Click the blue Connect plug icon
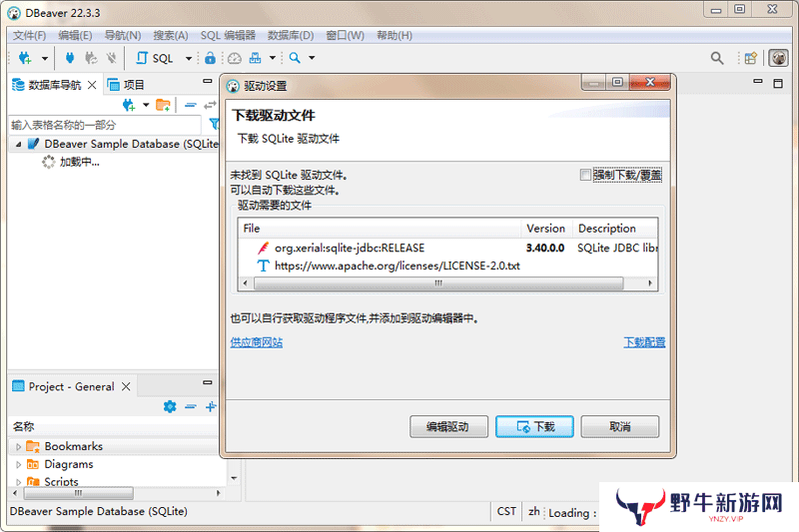Screen dimensions: 799x532 [70, 58]
